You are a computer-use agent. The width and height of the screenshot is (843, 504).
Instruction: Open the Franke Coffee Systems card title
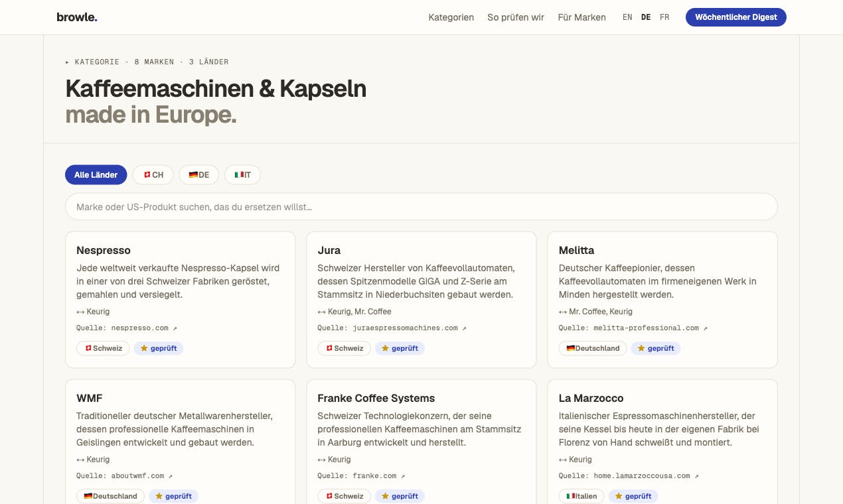click(376, 398)
